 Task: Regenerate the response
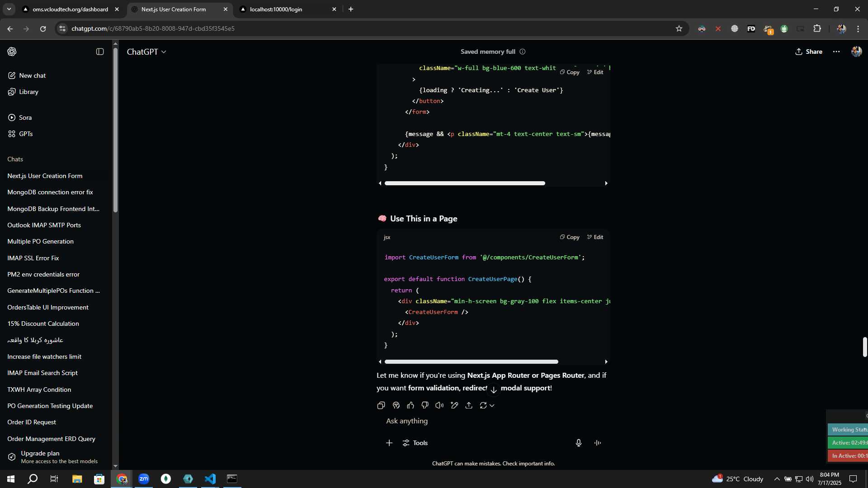[x=483, y=405]
